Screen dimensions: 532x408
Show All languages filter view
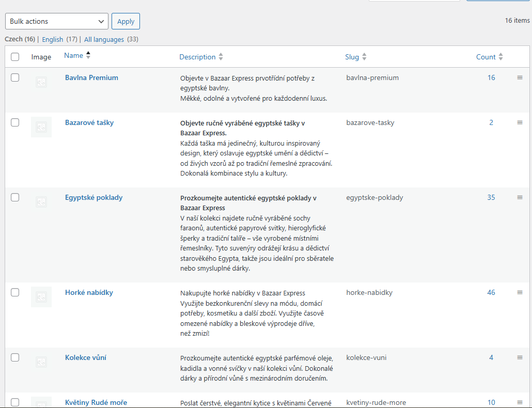click(104, 39)
